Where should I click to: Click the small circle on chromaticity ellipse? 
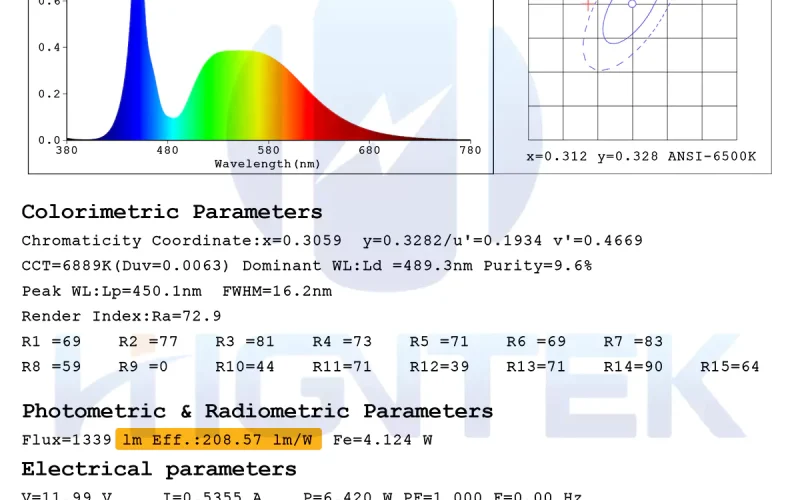click(632, 4)
